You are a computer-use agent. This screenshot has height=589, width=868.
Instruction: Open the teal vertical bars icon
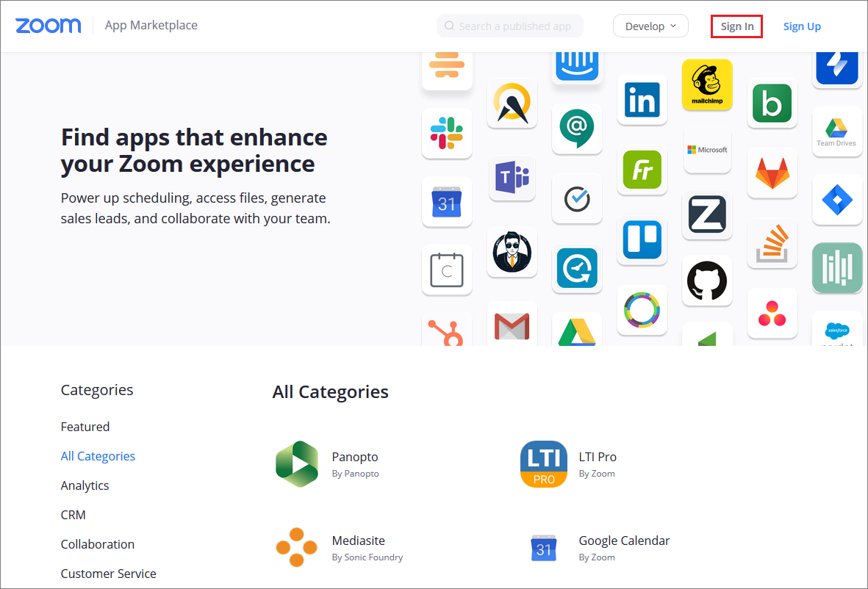837,267
